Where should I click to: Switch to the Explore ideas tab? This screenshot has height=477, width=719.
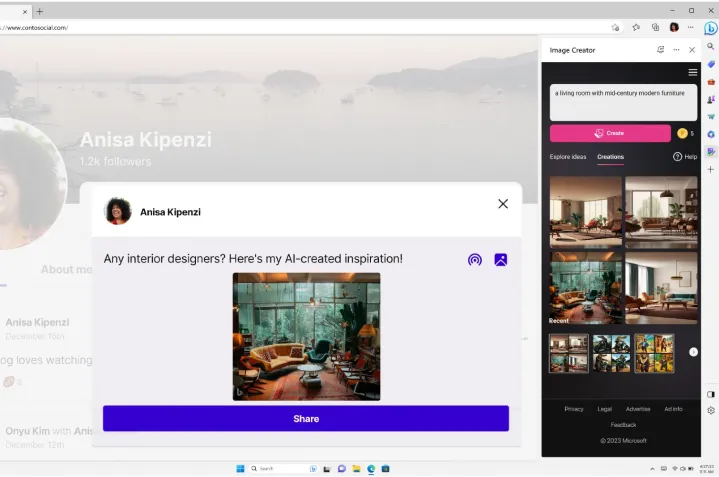click(x=568, y=157)
